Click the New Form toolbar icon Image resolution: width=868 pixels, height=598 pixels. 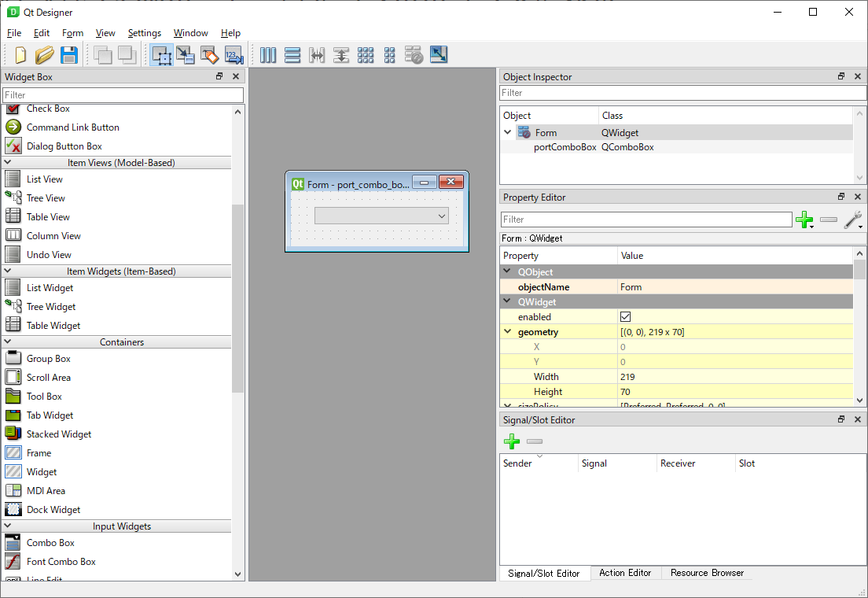(20, 55)
